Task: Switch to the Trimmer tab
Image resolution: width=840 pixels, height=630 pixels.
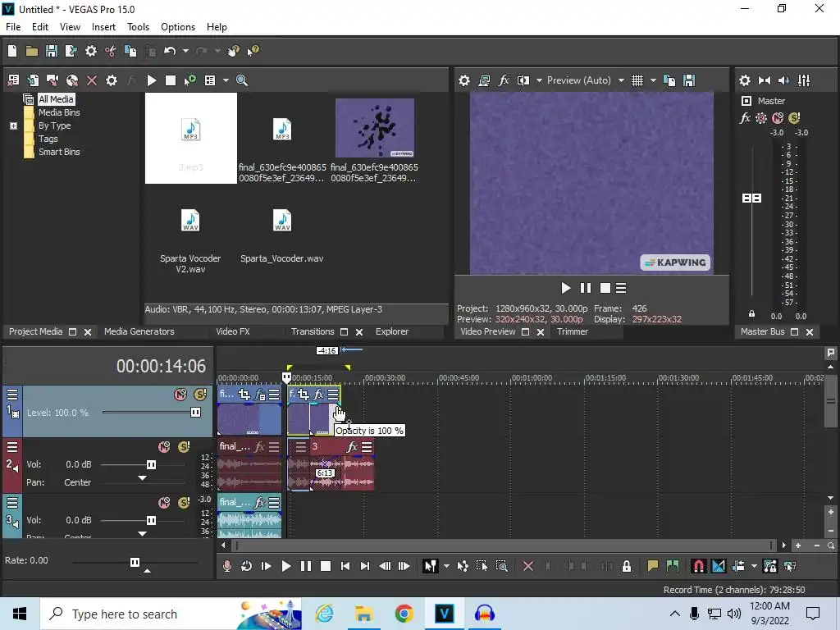Action: 572,331
